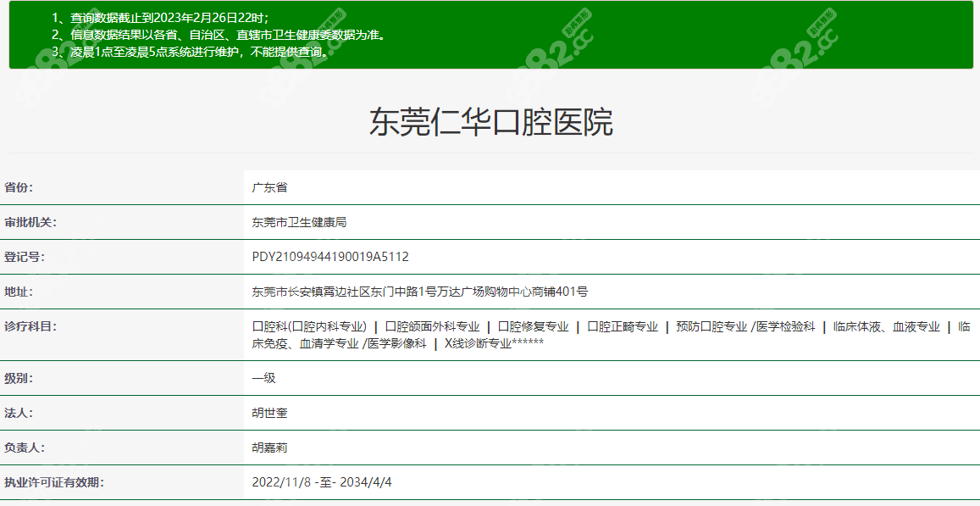Select the specialty 口腔正畸专业
Screen dimensions: 980x506
click(x=623, y=324)
